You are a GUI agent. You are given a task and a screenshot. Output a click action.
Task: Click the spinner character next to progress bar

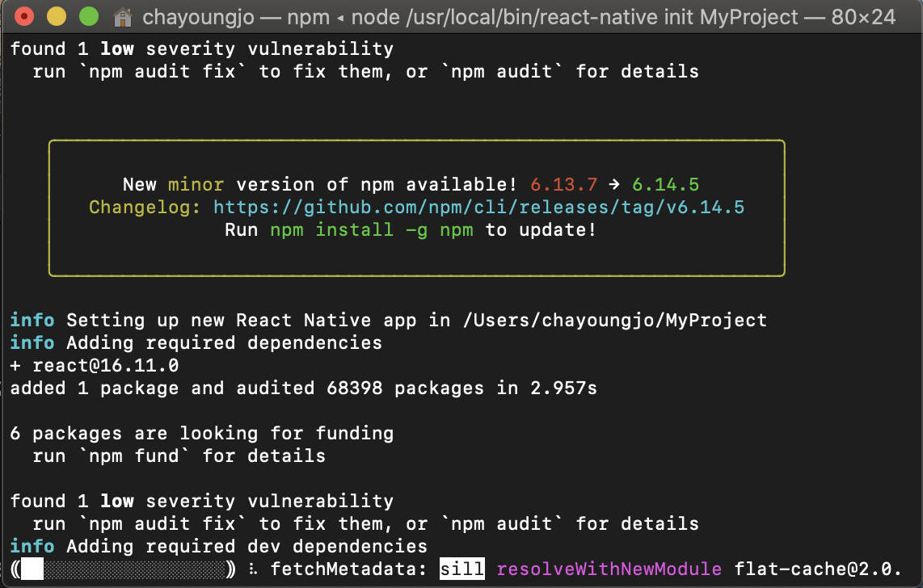pyautogui.click(x=252, y=569)
